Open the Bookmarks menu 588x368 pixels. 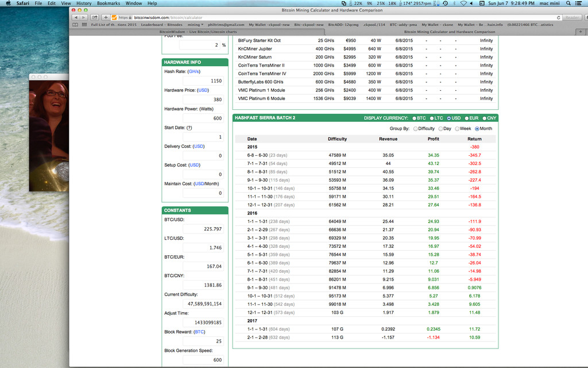tap(109, 3)
